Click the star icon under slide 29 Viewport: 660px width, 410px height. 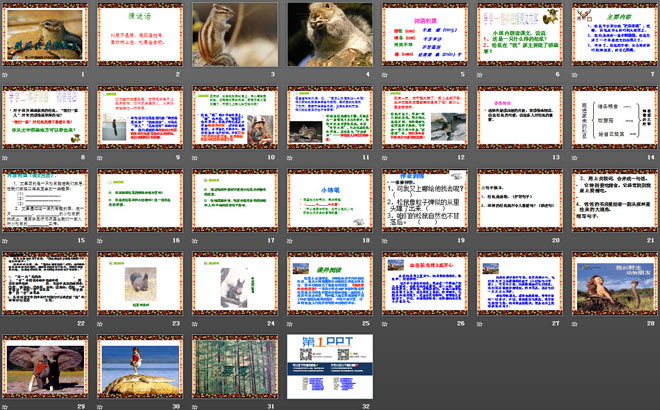coord(8,406)
